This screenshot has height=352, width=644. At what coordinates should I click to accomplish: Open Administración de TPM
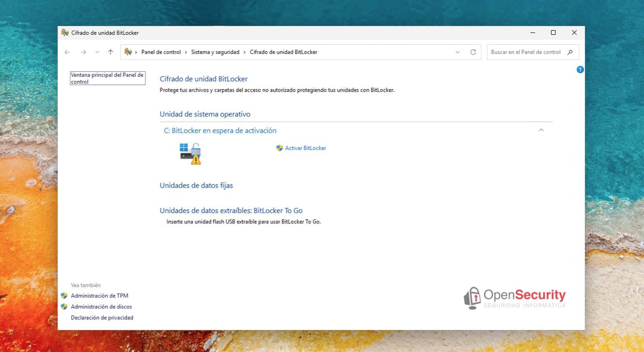click(99, 296)
